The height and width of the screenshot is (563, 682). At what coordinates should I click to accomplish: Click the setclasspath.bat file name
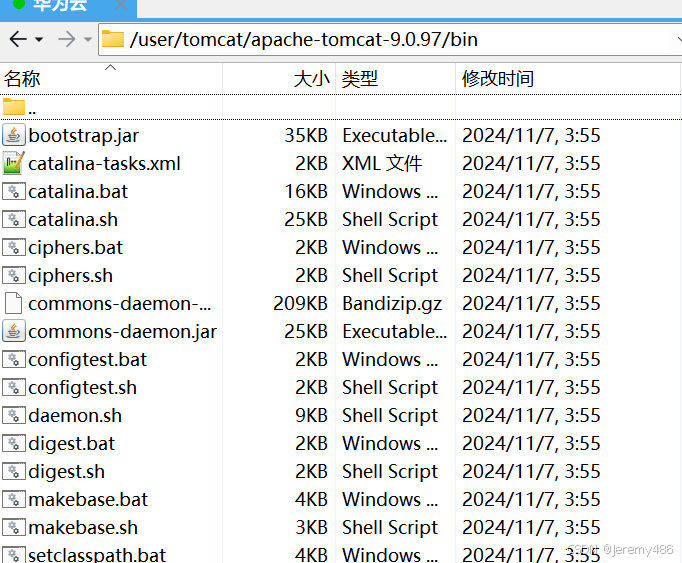coord(97,555)
